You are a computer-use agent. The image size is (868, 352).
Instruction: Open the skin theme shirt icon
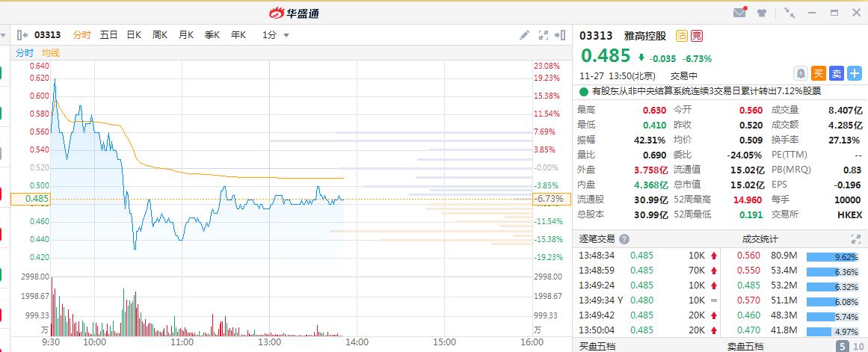pyautogui.click(x=762, y=13)
